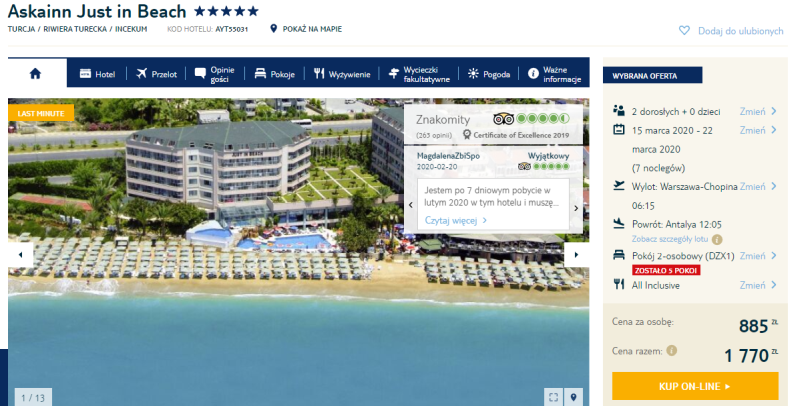Screen dimensions: 790x406
Task: Open the Pogoda tab
Action: pyautogui.click(x=489, y=74)
